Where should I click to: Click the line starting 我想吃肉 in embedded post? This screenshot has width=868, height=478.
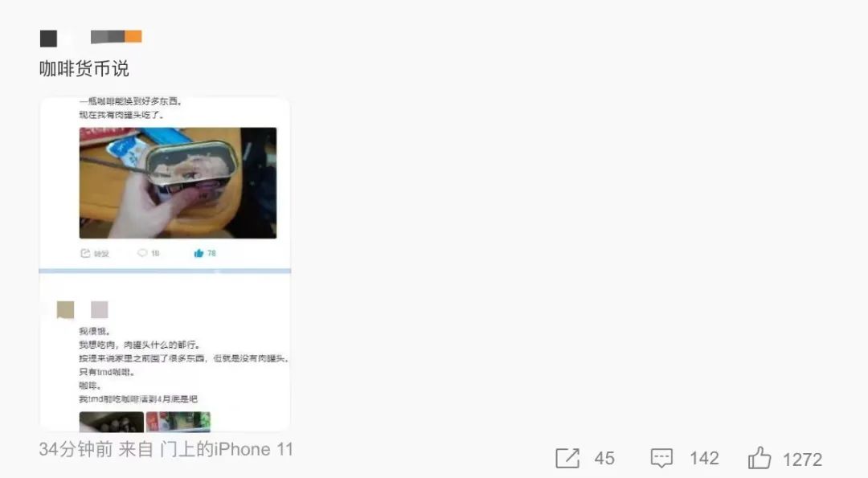[x=139, y=345]
